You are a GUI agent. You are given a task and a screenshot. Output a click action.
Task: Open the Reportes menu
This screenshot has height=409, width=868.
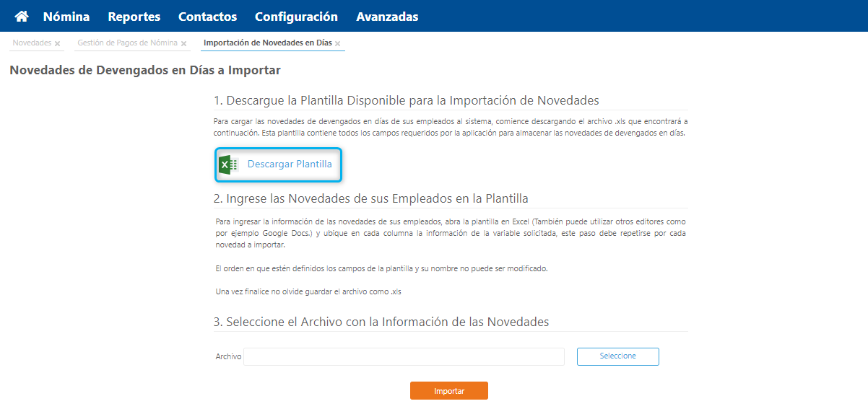(x=134, y=17)
